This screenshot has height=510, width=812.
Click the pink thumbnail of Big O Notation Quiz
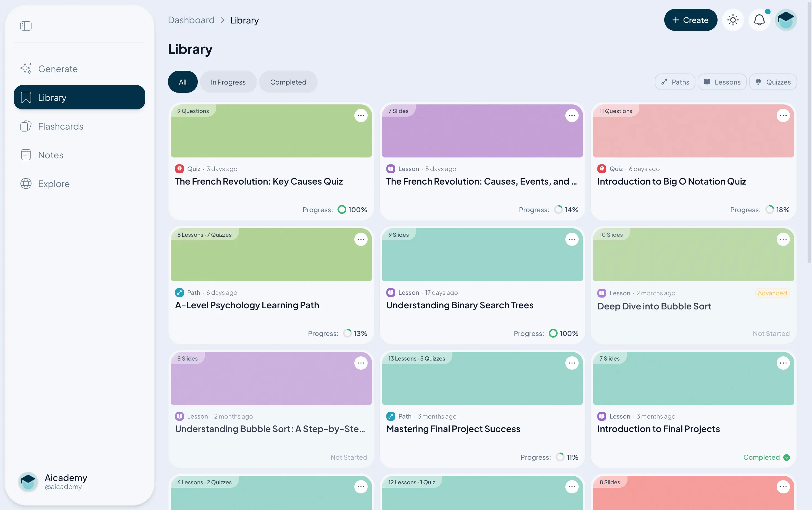(693, 131)
